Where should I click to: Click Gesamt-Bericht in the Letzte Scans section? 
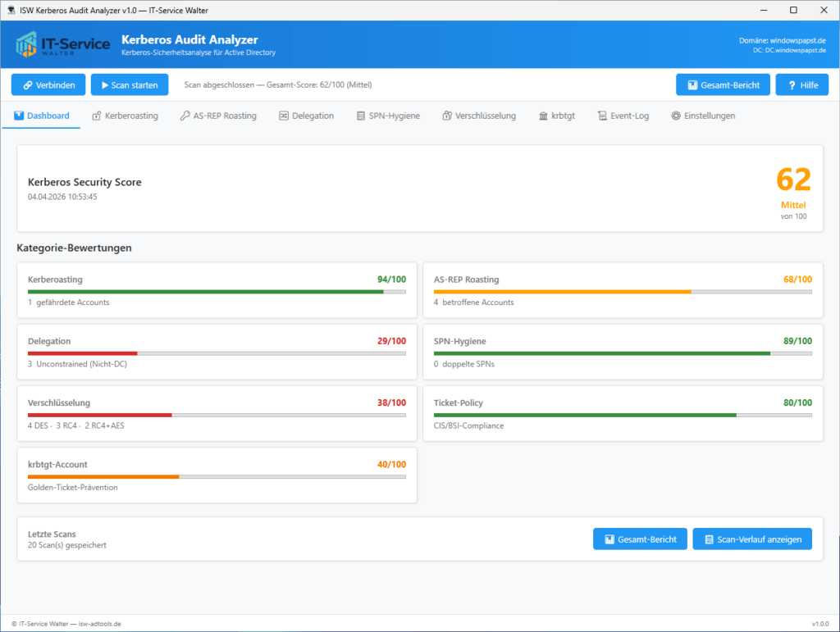click(x=640, y=539)
